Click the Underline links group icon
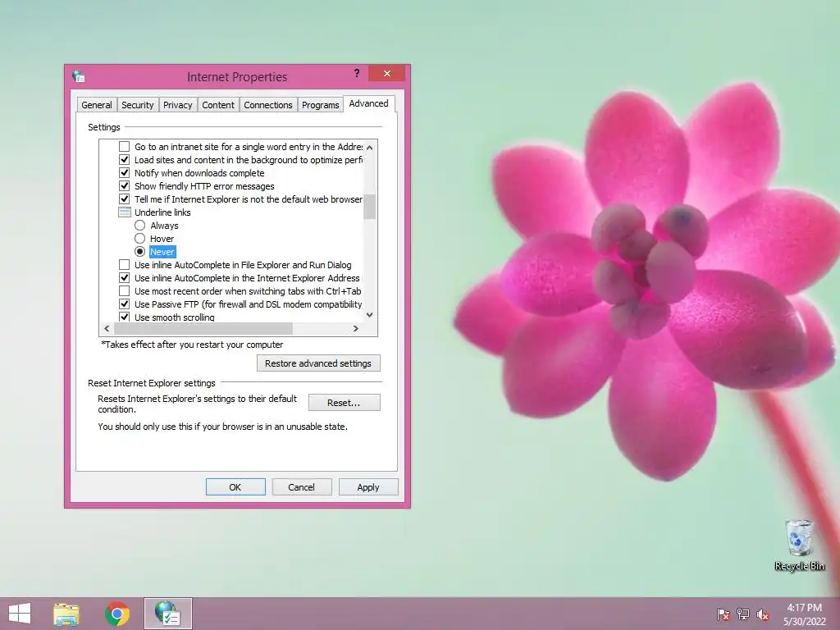 coord(125,212)
